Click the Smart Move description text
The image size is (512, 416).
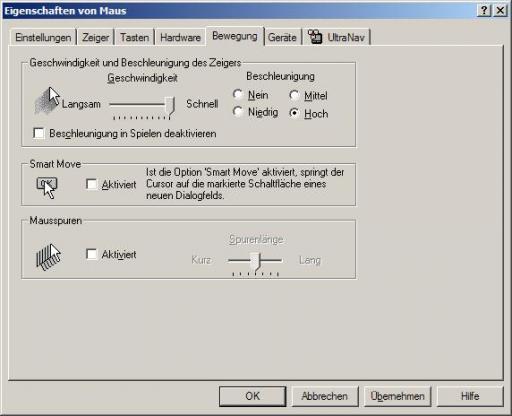pos(245,184)
